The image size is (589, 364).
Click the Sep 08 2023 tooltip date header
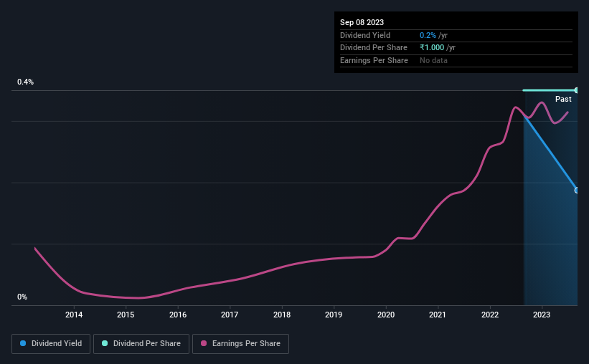point(362,22)
